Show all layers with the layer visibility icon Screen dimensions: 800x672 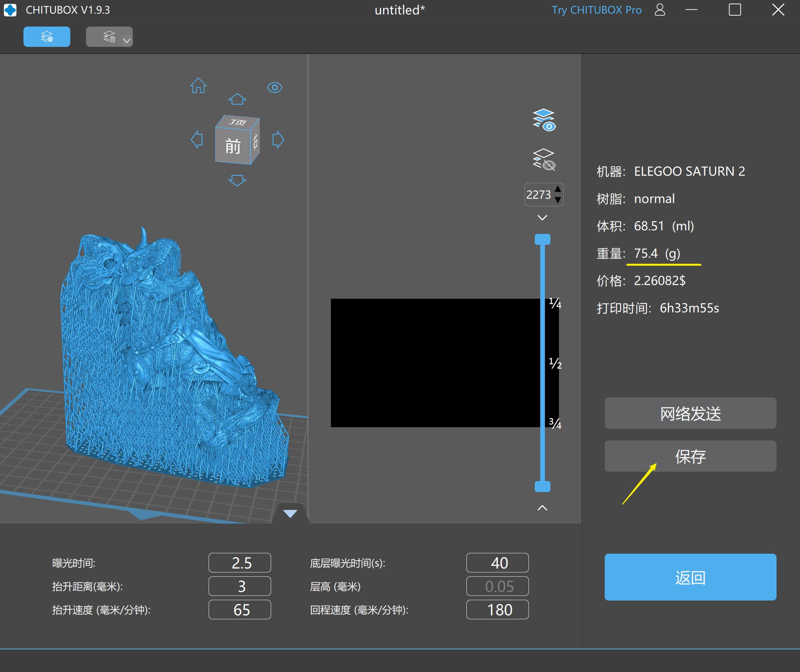pos(544,120)
